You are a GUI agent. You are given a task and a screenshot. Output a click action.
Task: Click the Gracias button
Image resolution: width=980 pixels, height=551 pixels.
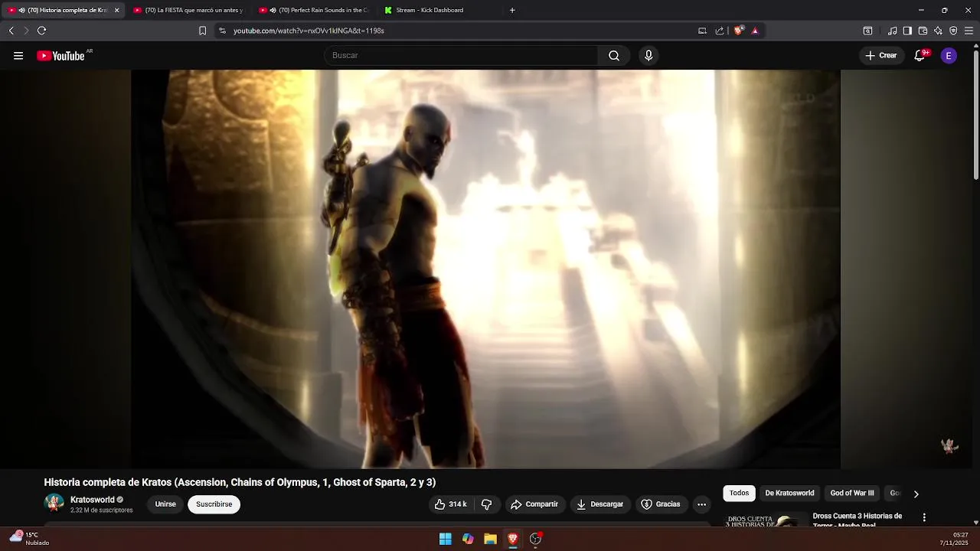(x=661, y=504)
